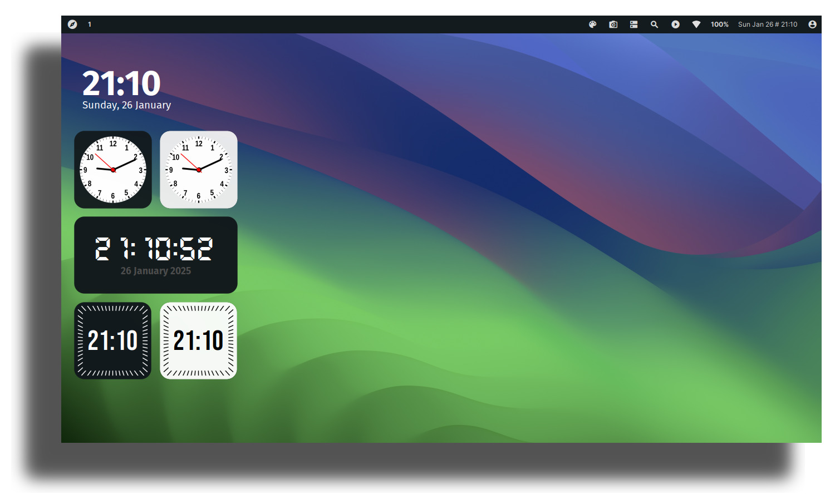Viewport: 835px width, 504px height.
Task: Select the light square 21:10 clock widget
Action: [199, 340]
